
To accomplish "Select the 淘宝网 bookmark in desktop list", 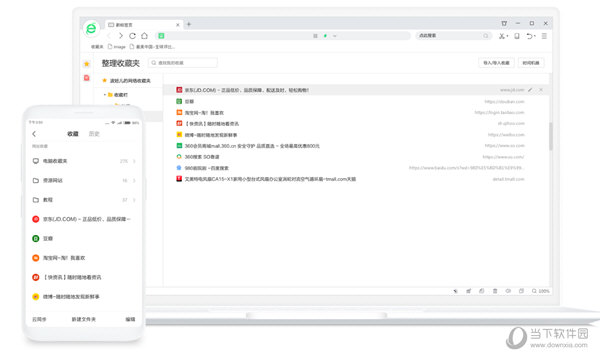I will tap(357, 112).
